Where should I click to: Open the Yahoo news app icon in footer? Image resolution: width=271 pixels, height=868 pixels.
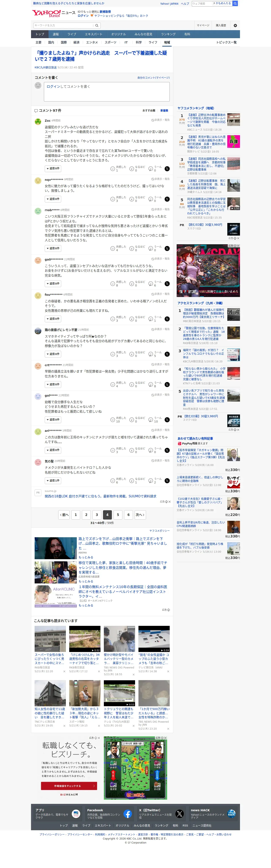pyautogui.click(x=76, y=814)
